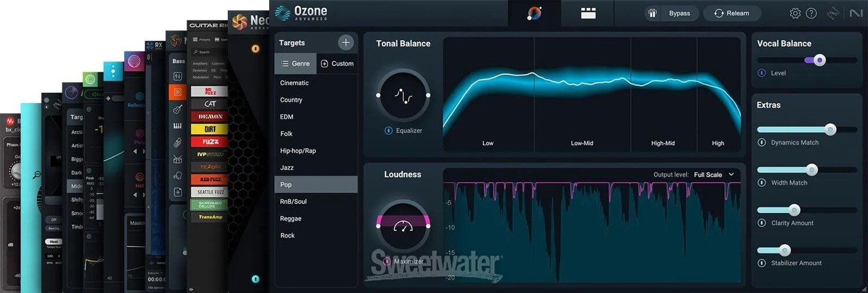
Task: Open the Ozone settings gear icon
Action: (795, 13)
